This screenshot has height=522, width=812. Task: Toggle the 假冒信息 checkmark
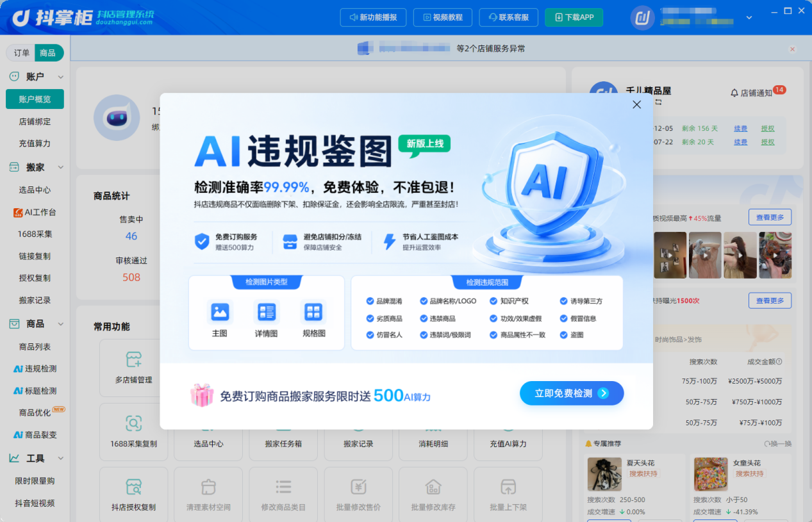[564, 318]
